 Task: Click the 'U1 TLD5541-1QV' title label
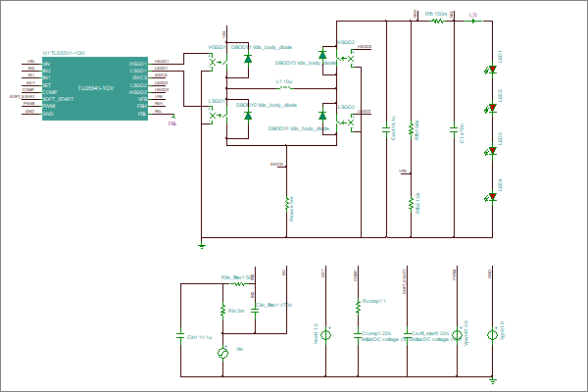tap(64, 53)
